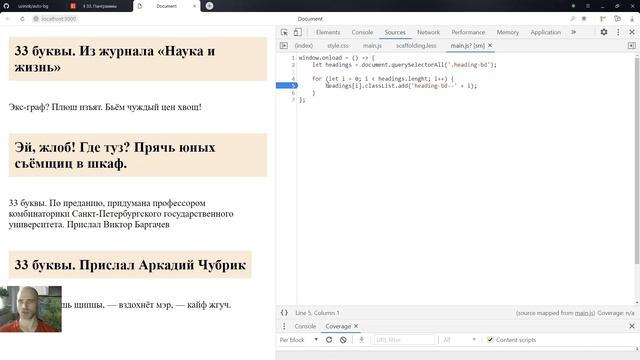This screenshot has width=640, height=360.
Task: Switch to the Console panel tab
Action: coord(362,32)
